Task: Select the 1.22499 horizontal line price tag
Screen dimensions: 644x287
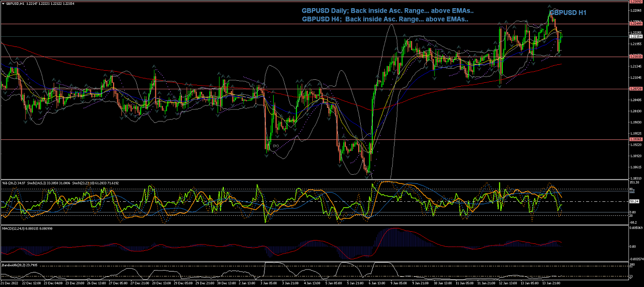Action: [x=635, y=24]
